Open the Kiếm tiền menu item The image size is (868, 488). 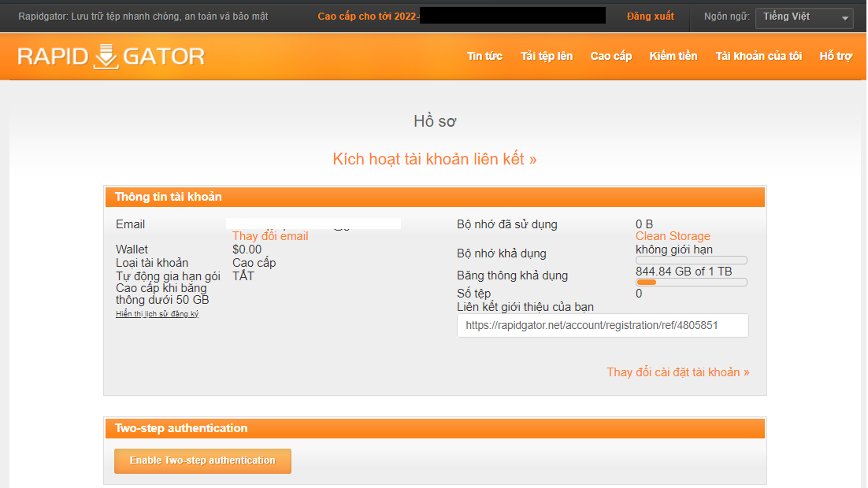(x=673, y=56)
